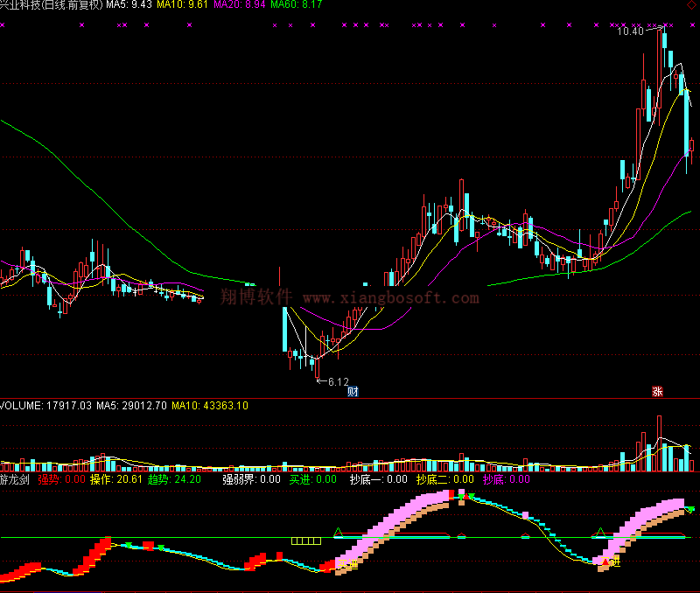Click the 6.12 low price label
The height and width of the screenshot is (593, 700).
pos(337,381)
